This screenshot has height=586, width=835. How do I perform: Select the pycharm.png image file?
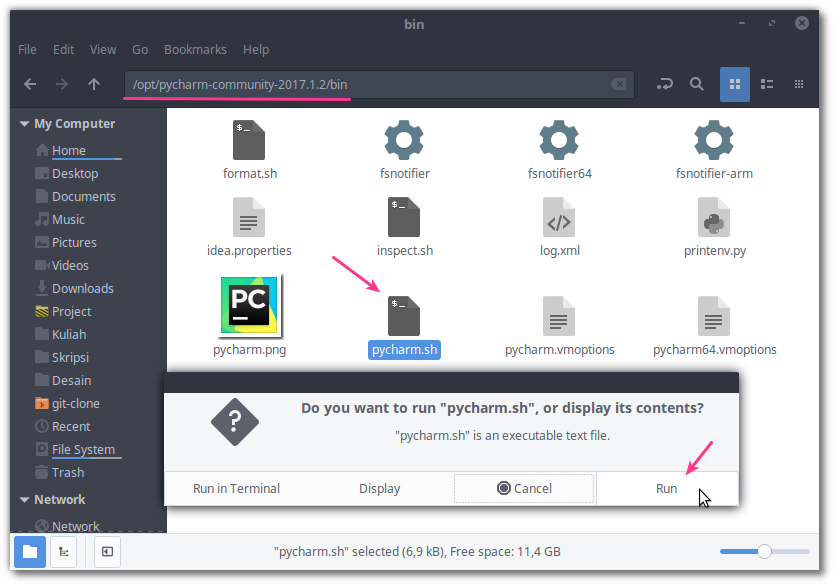coord(249,305)
